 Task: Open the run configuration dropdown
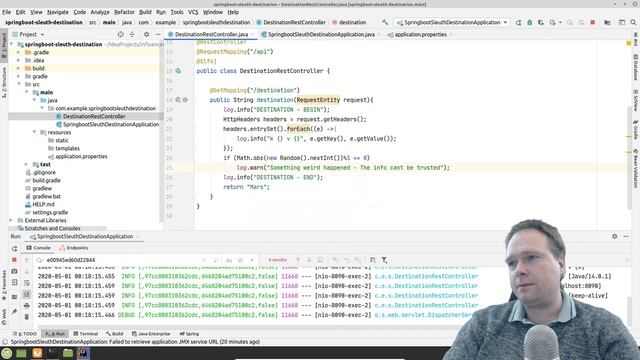point(452,22)
